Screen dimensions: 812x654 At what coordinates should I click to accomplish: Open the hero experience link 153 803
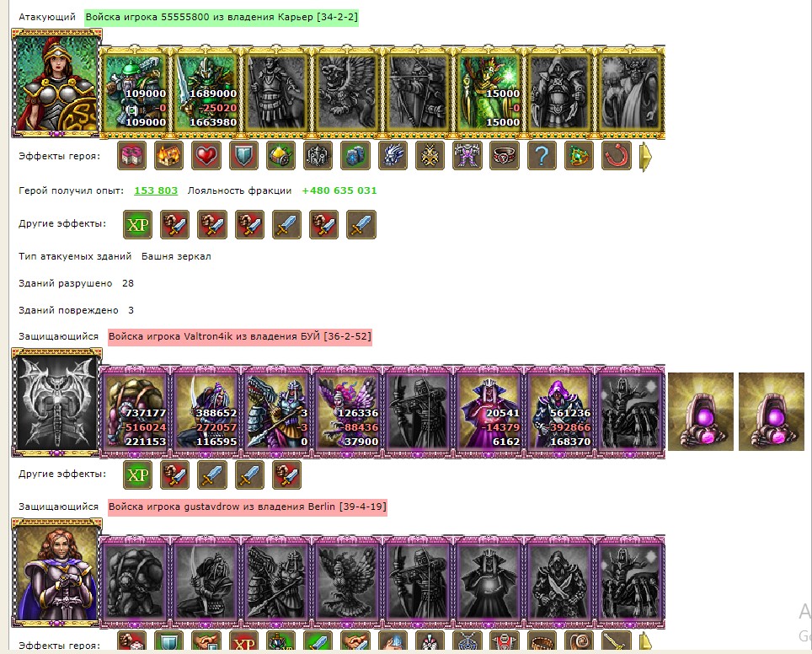point(156,190)
